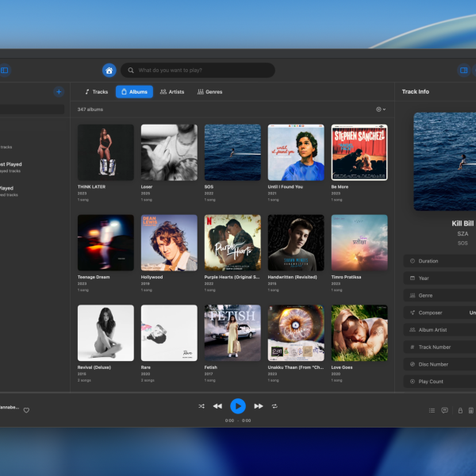The image size is (476, 476).
Task: Open the Rare album cover
Action: 169,333
